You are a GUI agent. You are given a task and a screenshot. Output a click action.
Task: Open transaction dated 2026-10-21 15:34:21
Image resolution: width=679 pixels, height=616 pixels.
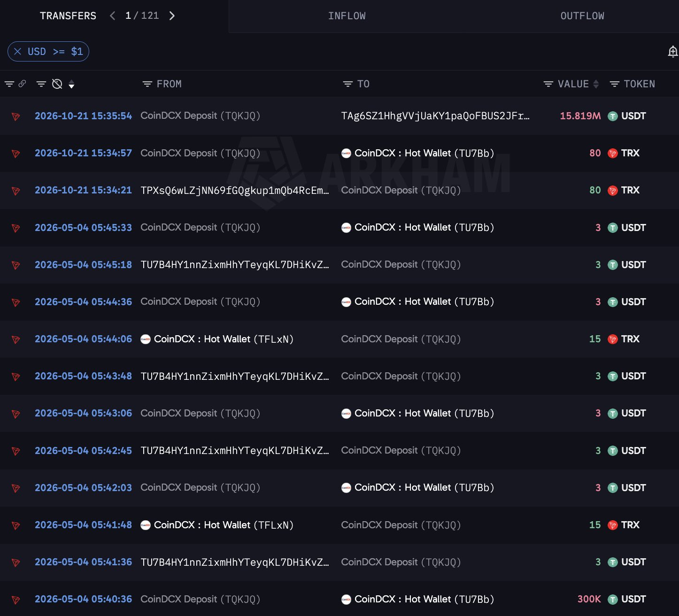tap(84, 190)
